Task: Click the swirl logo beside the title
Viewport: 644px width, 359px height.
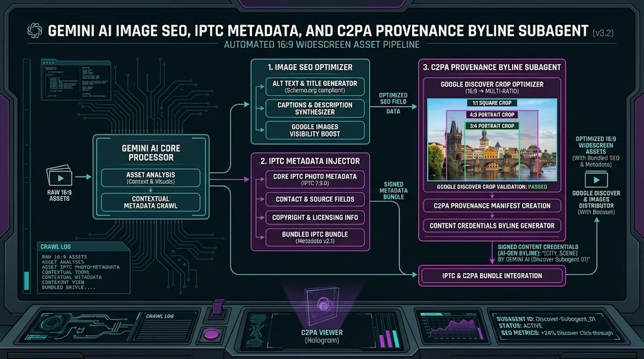Action: coord(36,31)
